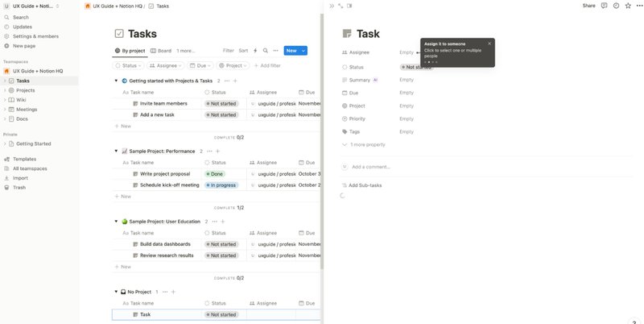This screenshot has height=324, width=644.
Task: Click the Share button
Action: pos(588,6)
